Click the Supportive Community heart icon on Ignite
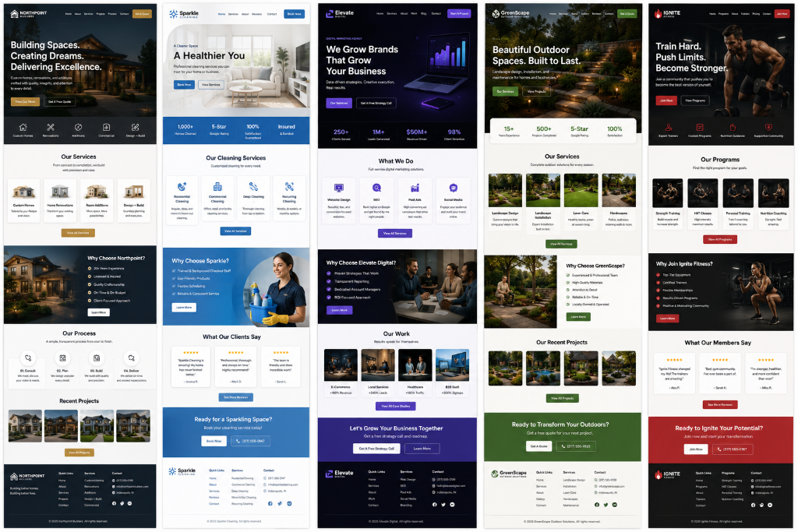798x532 pixels. click(x=768, y=127)
